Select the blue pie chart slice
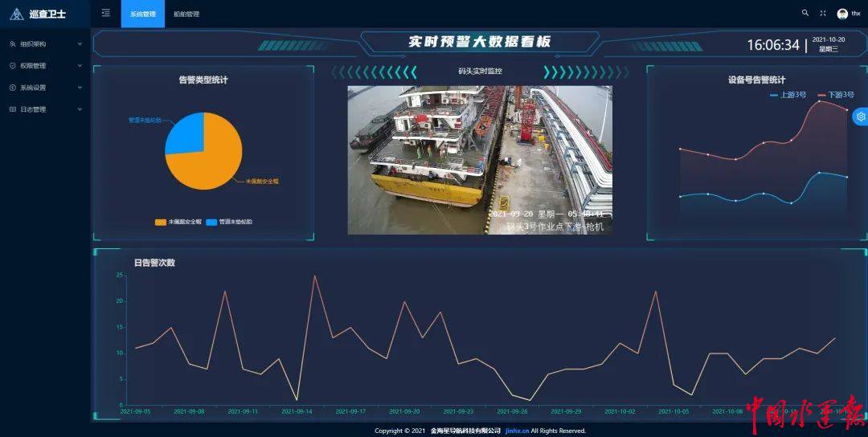Viewport: 868px width, 437px height. pos(186,133)
